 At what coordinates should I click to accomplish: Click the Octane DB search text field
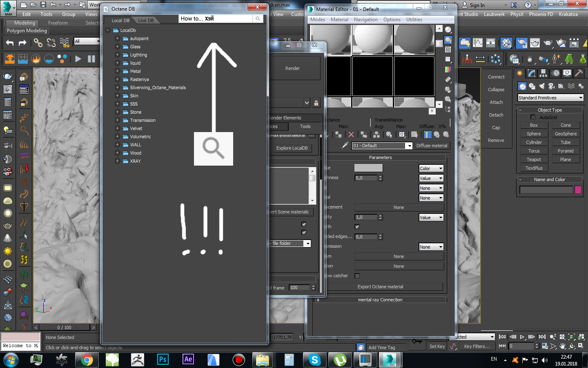pos(216,19)
